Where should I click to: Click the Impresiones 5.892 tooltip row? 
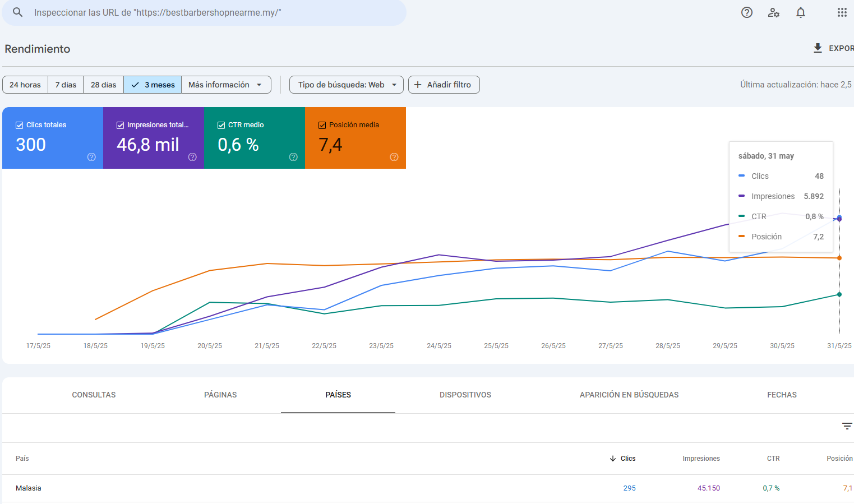(x=781, y=196)
